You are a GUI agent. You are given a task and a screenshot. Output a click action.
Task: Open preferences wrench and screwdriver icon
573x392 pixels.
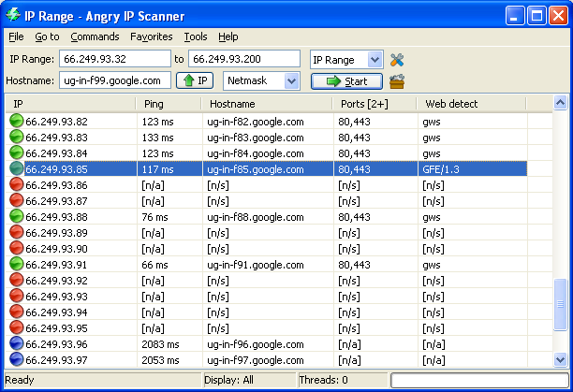click(396, 60)
